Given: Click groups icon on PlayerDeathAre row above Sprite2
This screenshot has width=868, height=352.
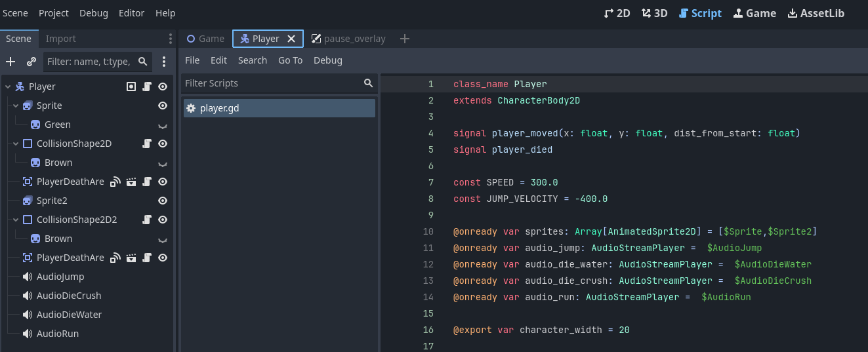Looking at the screenshot, I should pos(131,182).
